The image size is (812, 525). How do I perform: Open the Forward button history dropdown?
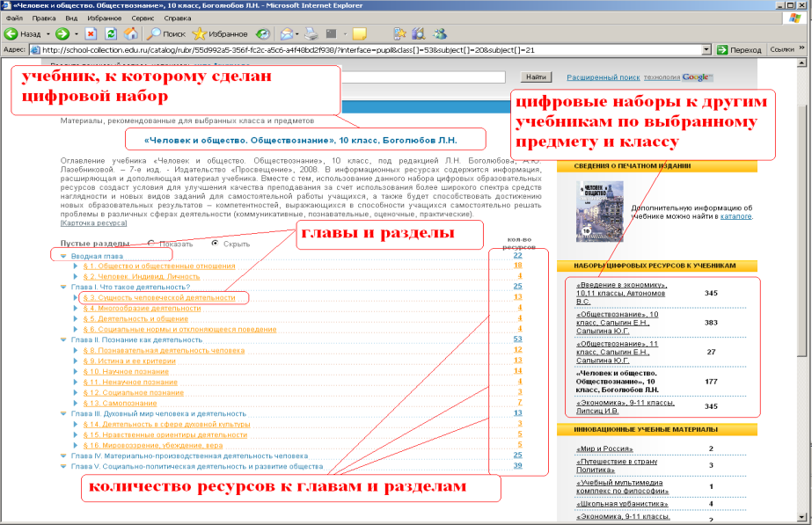77,34
